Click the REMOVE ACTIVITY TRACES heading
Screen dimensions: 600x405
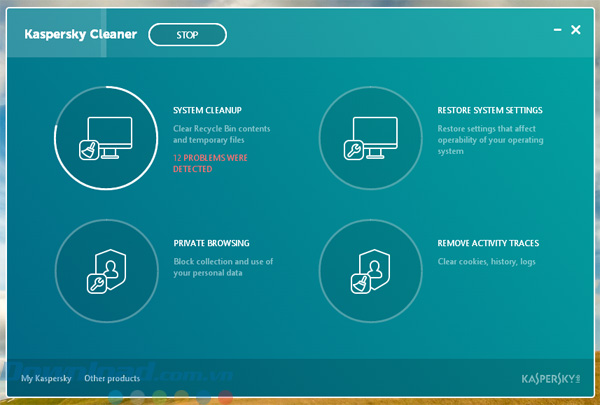488,243
